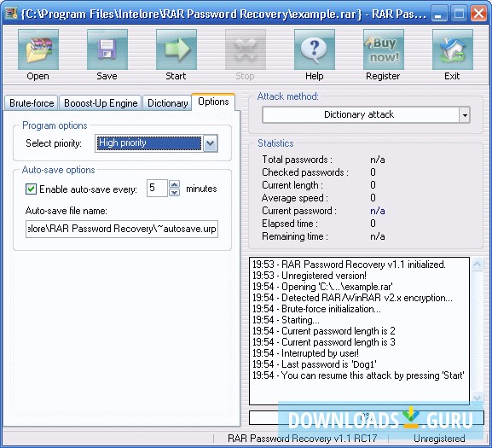Click the auto-save minutes value field

(x=157, y=189)
